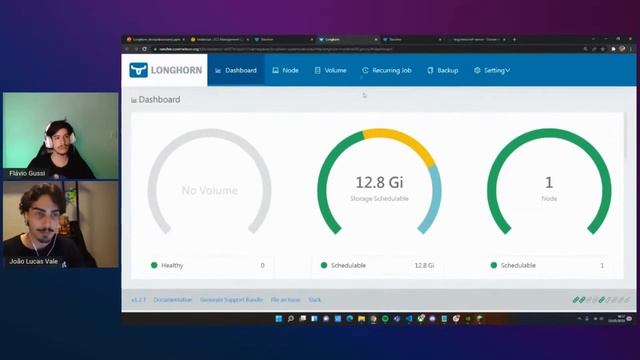Select the Schedulable node count row
640x360 pixels.
tap(548, 265)
